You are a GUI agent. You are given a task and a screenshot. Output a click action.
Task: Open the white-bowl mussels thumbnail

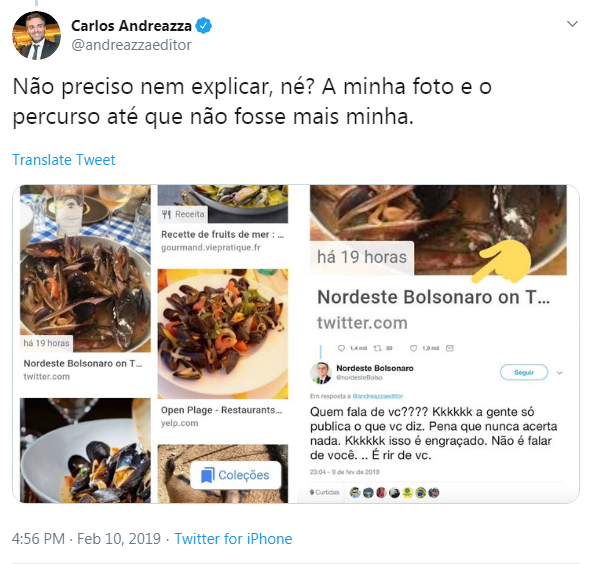pos(85,450)
